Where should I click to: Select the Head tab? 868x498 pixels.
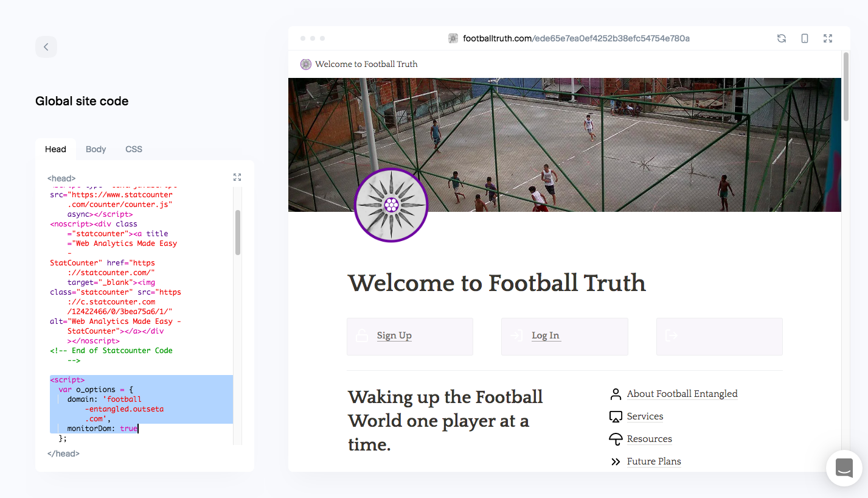55,149
